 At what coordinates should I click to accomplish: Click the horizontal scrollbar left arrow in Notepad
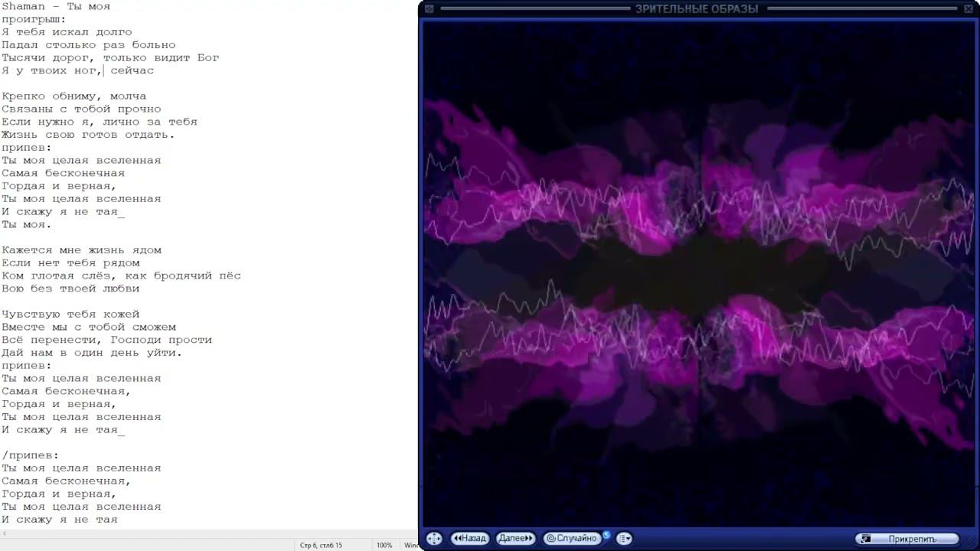tap(4, 533)
